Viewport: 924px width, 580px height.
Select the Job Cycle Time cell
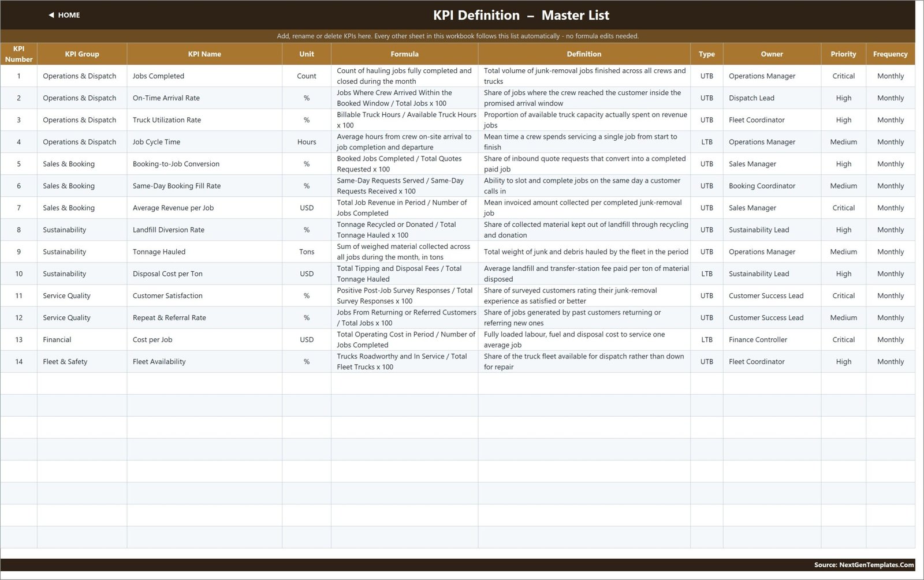coord(204,142)
